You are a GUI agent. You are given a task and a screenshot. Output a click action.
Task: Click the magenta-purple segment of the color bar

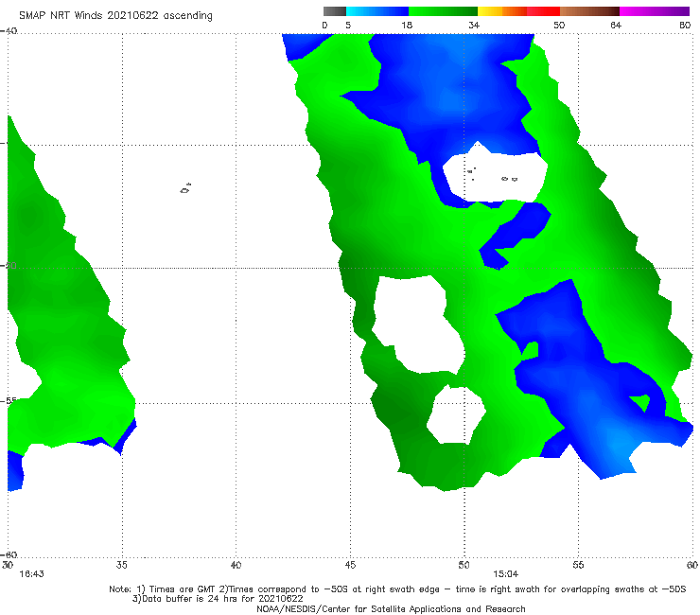tap(655, 11)
